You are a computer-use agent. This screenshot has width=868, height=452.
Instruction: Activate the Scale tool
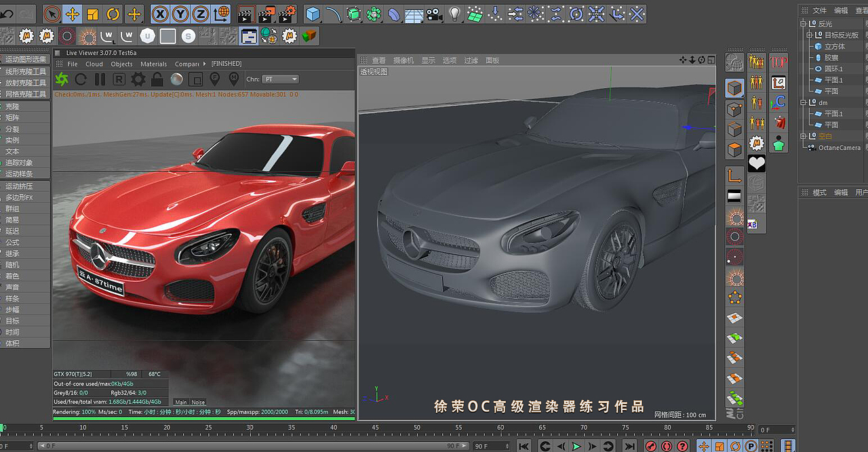tap(93, 14)
